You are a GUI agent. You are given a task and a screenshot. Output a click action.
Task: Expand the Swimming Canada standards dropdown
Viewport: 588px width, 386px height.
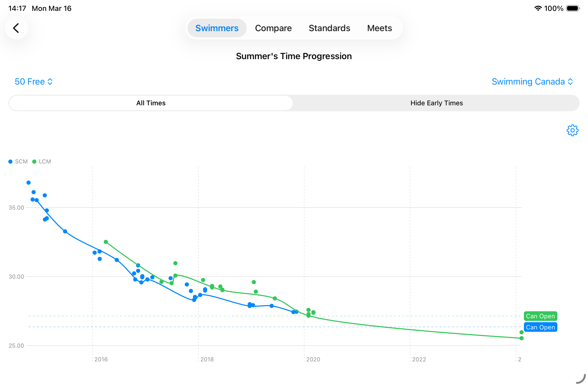528,82
